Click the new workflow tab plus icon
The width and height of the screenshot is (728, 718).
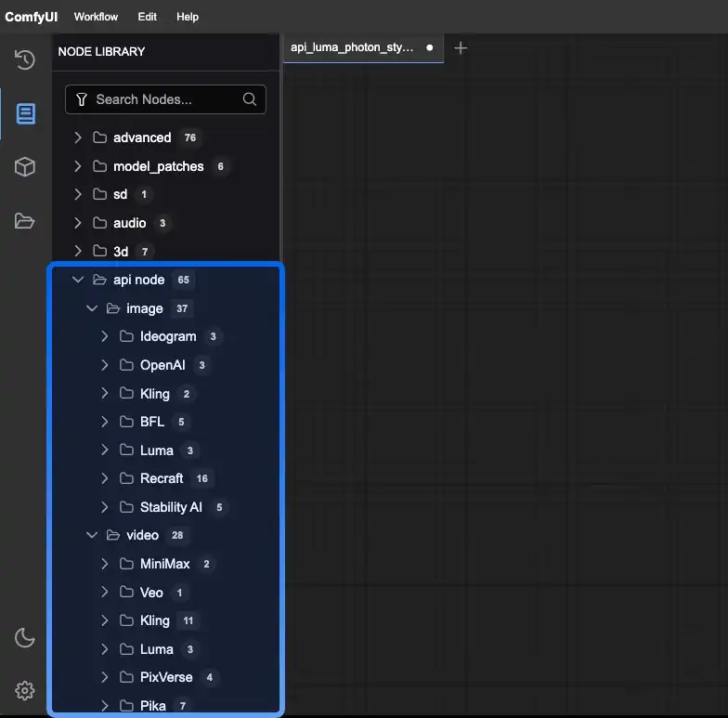point(461,47)
